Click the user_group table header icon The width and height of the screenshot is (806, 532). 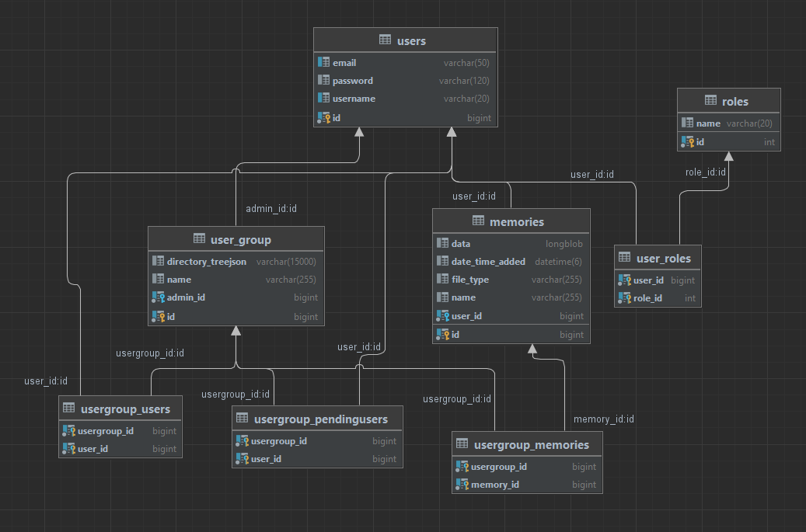(x=199, y=238)
